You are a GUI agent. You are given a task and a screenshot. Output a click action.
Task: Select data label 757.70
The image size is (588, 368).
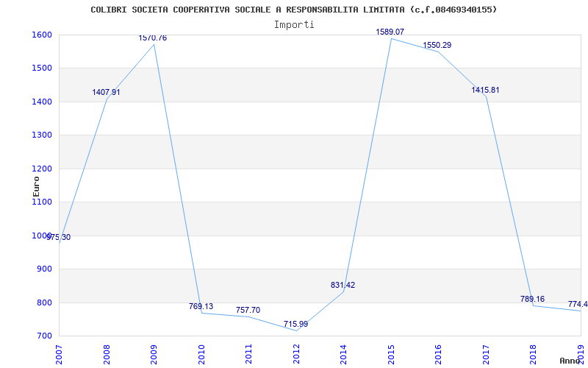click(248, 310)
